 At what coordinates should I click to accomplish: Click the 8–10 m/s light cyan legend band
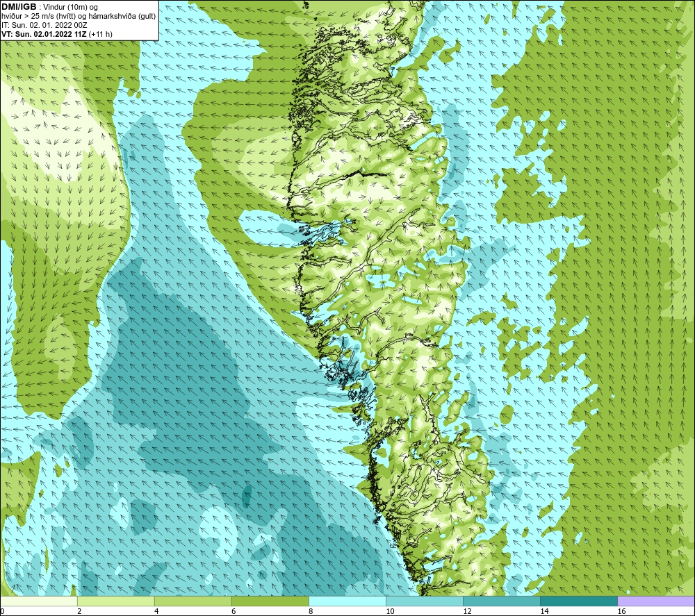click(x=347, y=601)
